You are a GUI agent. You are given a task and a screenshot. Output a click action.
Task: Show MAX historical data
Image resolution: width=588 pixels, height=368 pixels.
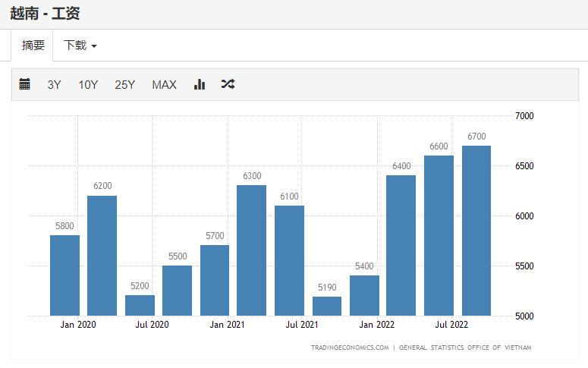coord(164,85)
